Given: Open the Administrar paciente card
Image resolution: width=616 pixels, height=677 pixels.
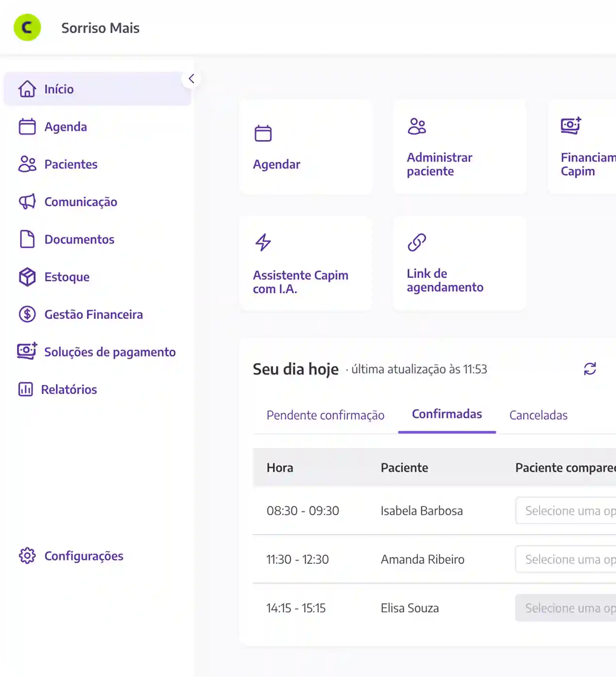Looking at the screenshot, I should click(459, 147).
